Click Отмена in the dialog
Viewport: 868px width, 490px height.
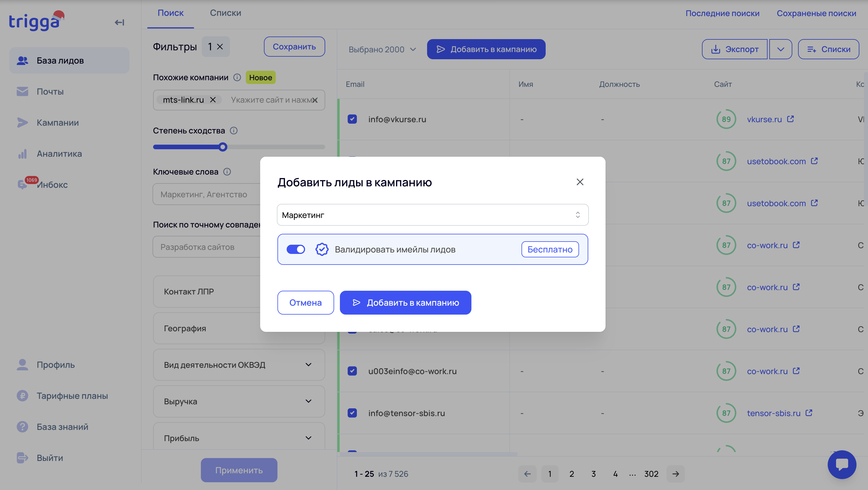pyautogui.click(x=305, y=303)
